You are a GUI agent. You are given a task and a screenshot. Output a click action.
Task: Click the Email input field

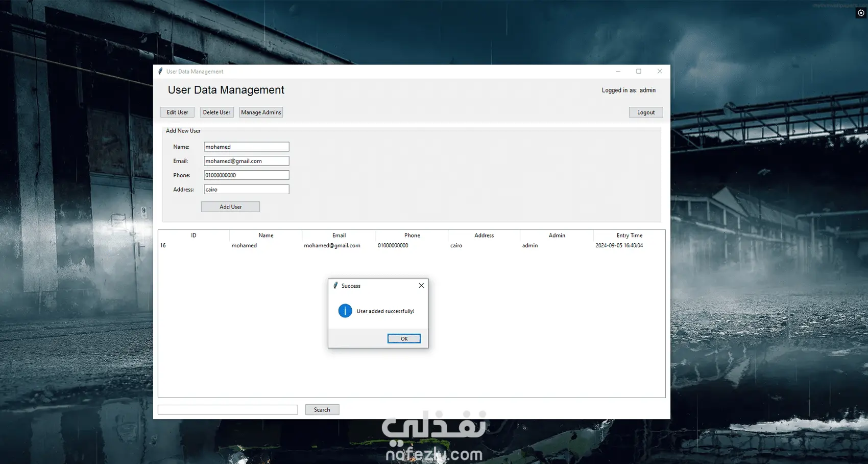(247, 161)
